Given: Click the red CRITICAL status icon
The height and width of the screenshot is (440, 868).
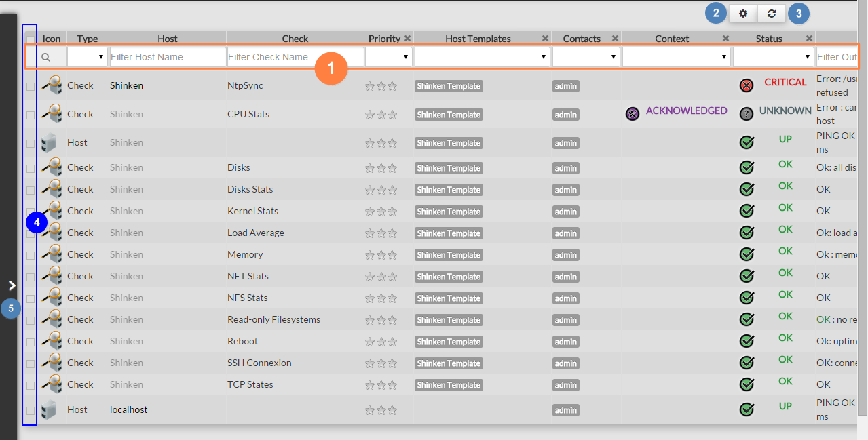Looking at the screenshot, I should pos(747,85).
